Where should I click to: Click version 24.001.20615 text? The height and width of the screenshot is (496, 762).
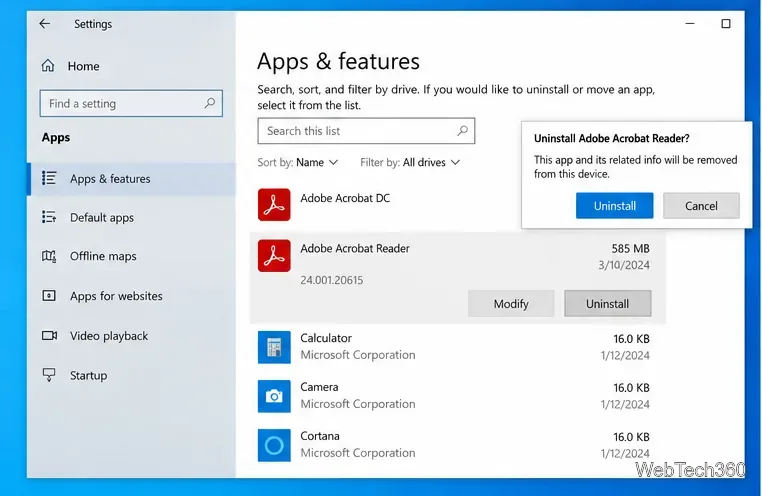click(331, 280)
